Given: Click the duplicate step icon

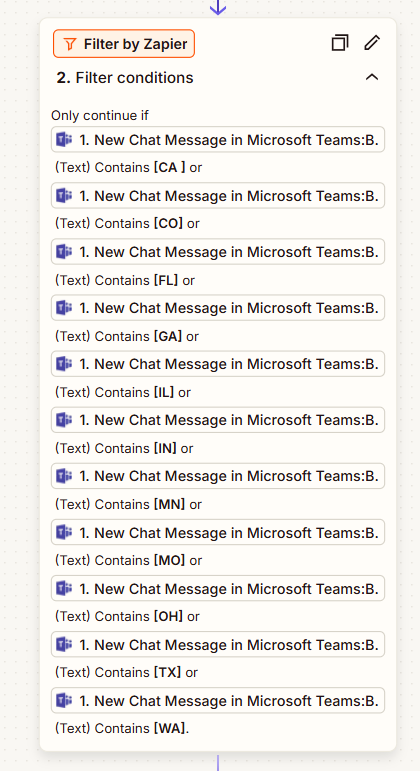Looking at the screenshot, I should pos(340,43).
